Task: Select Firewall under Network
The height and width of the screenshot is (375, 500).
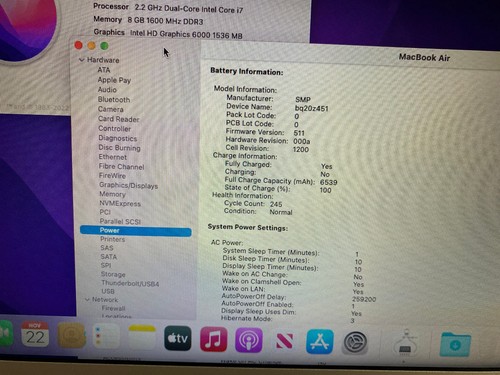Action: pos(114,308)
